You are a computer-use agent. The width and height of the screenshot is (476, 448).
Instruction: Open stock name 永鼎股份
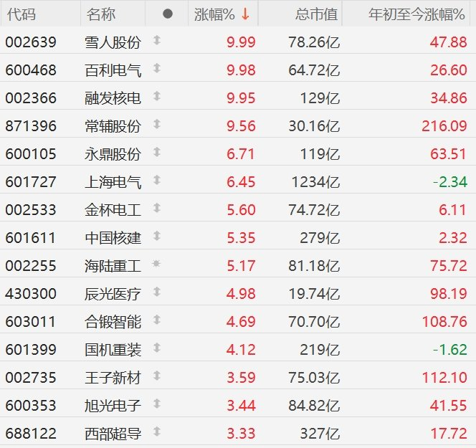(113, 154)
